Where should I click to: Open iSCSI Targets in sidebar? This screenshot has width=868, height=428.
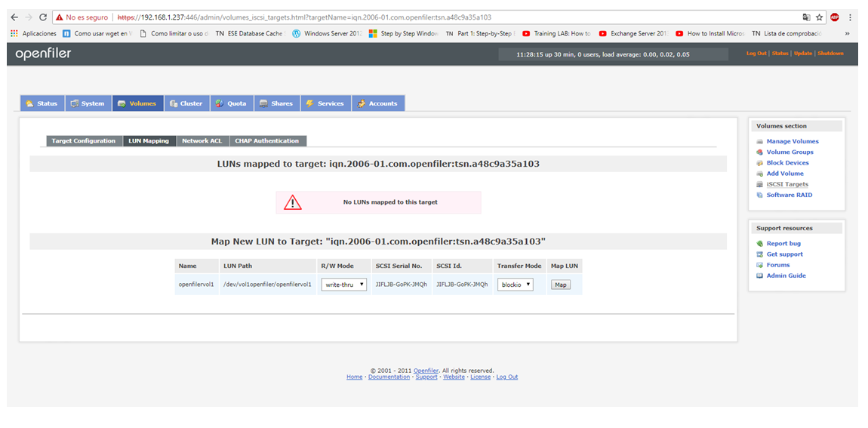(787, 184)
